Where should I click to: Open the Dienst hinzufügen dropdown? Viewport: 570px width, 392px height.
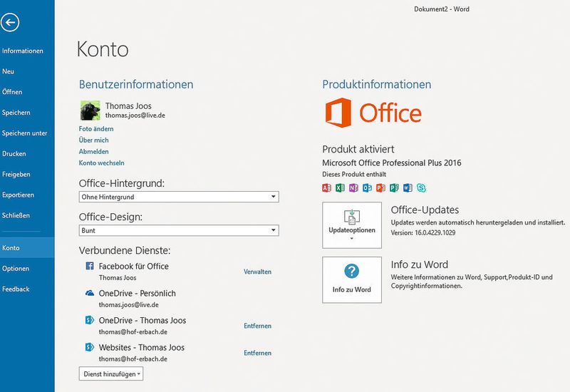[x=111, y=373]
